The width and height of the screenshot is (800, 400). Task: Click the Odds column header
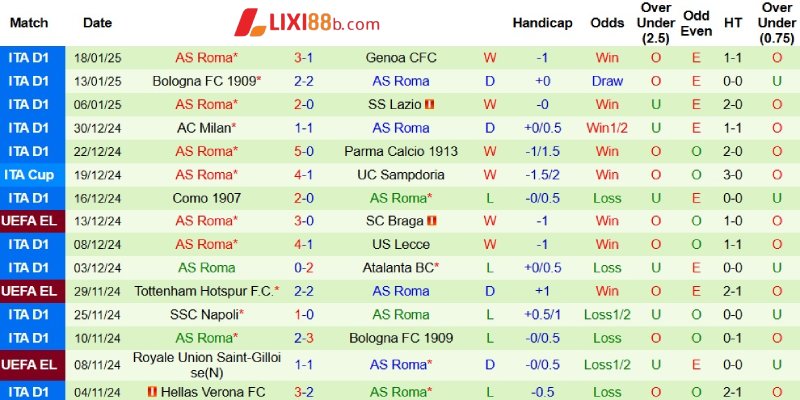(607, 22)
